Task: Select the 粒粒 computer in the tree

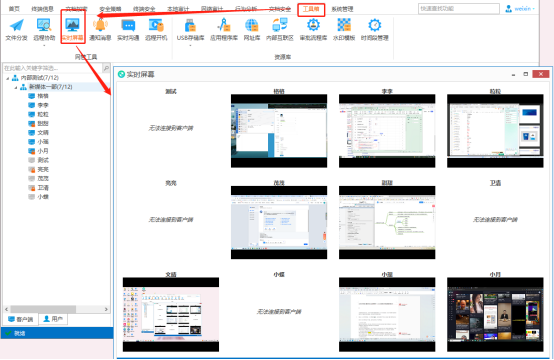Action: point(39,114)
